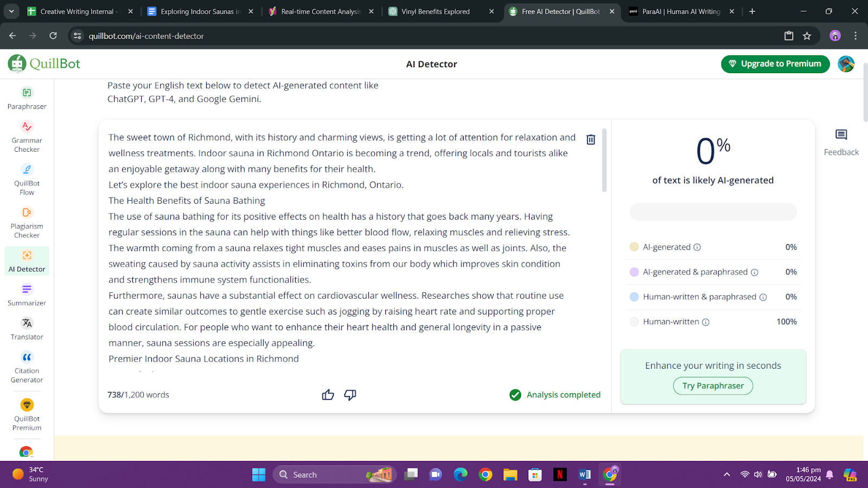This screenshot has width=868, height=488.
Task: Open the clock and date panel
Action: coord(803,474)
